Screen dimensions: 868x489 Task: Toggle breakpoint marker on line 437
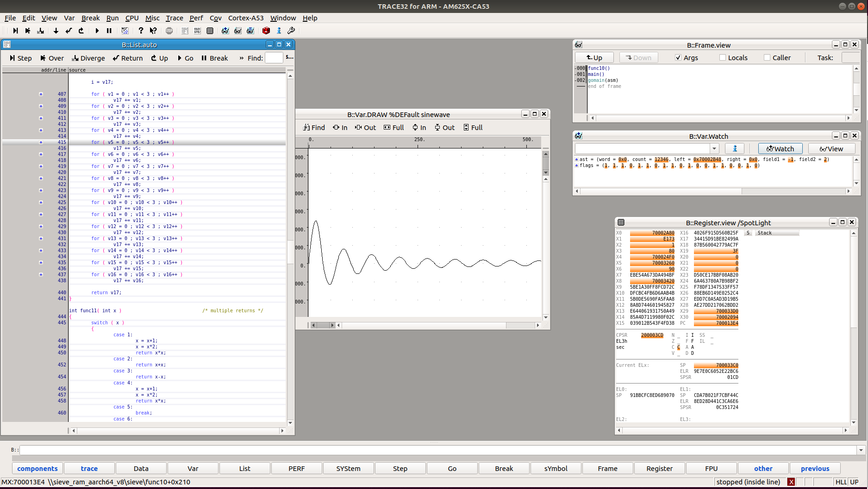coord(41,274)
